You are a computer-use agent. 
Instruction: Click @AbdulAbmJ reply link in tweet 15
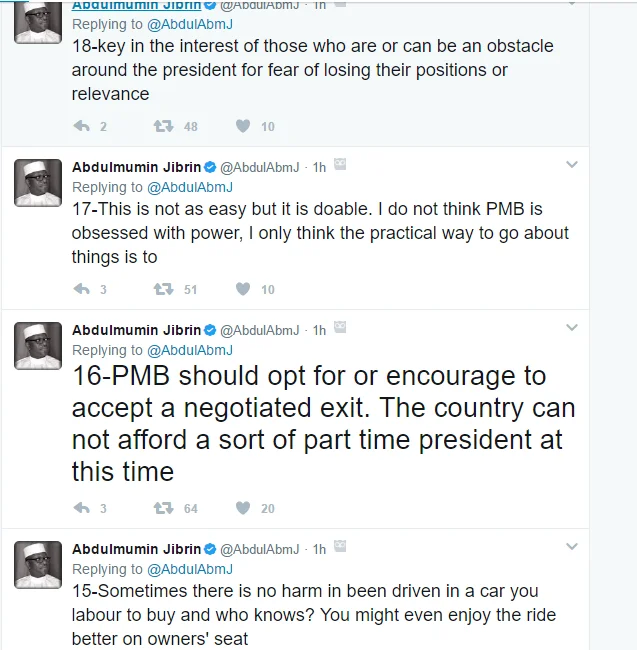pos(189,569)
